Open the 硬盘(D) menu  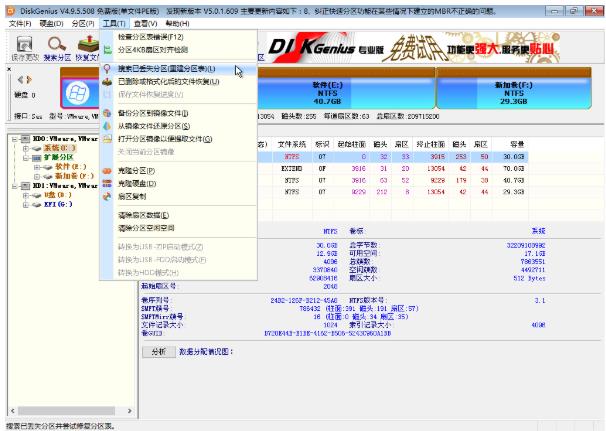coord(51,24)
